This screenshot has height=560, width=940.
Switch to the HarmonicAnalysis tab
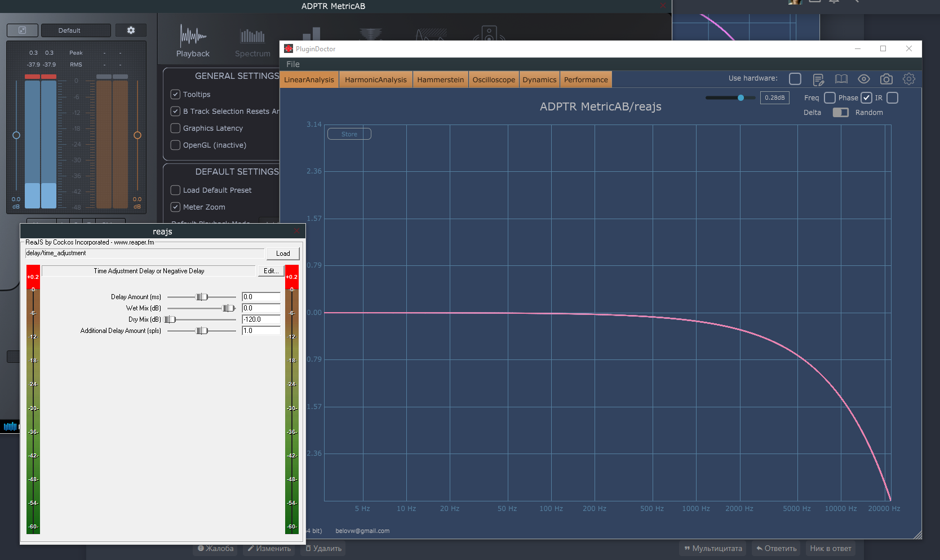click(375, 79)
